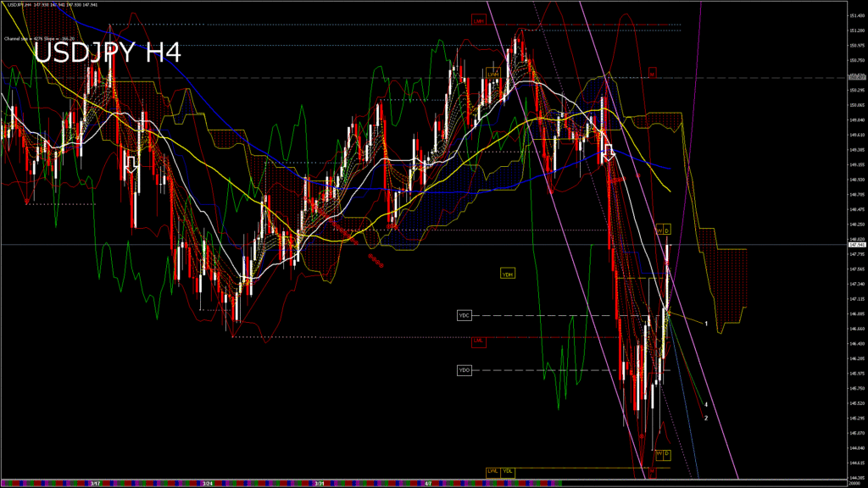Image resolution: width=868 pixels, height=488 pixels.
Task: Click the red LML label box
Action: (x=479, y=341)
